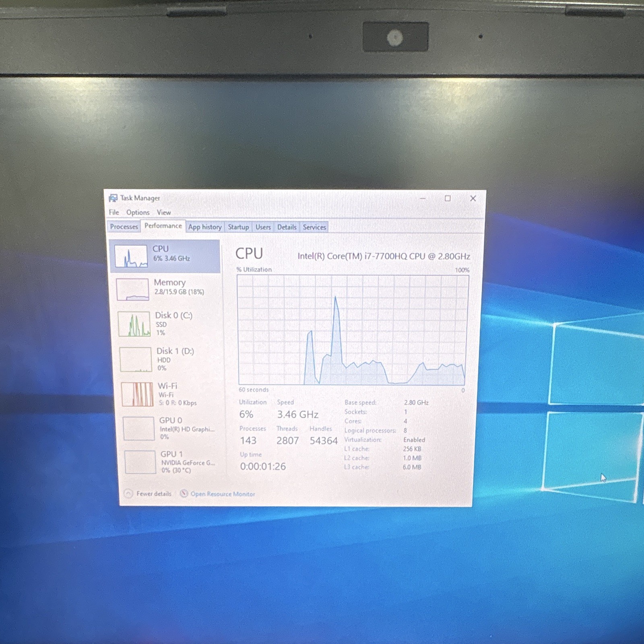Close the Task Manager window
644x644 pixels.
pyautogui.click(x=473, y=198)
